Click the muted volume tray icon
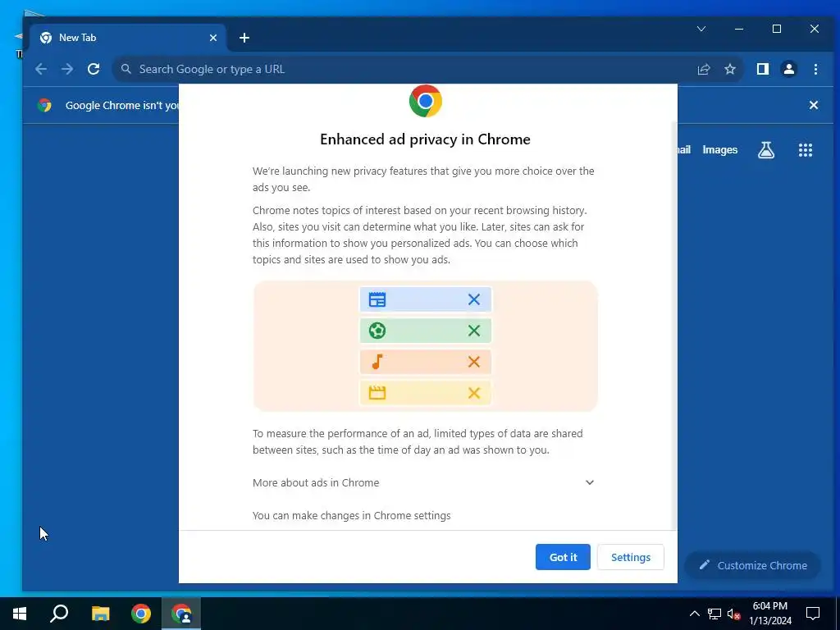This screenshot has height=630, width=840. [733, 614]
